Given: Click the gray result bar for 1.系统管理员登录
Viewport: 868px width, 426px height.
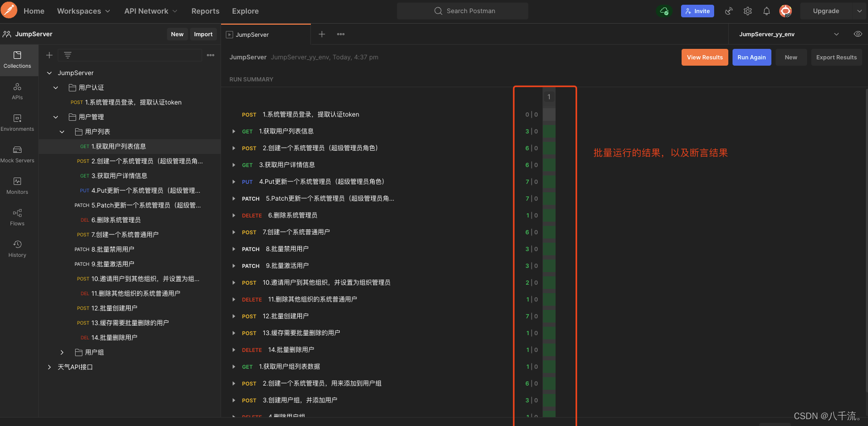Looking at the screenshot, I should click(549, 115).
